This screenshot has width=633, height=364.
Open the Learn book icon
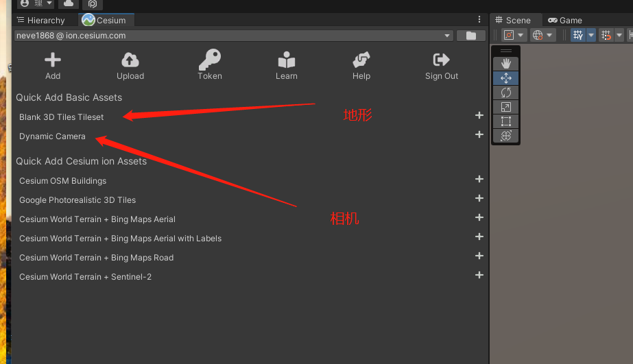(286, 66)
